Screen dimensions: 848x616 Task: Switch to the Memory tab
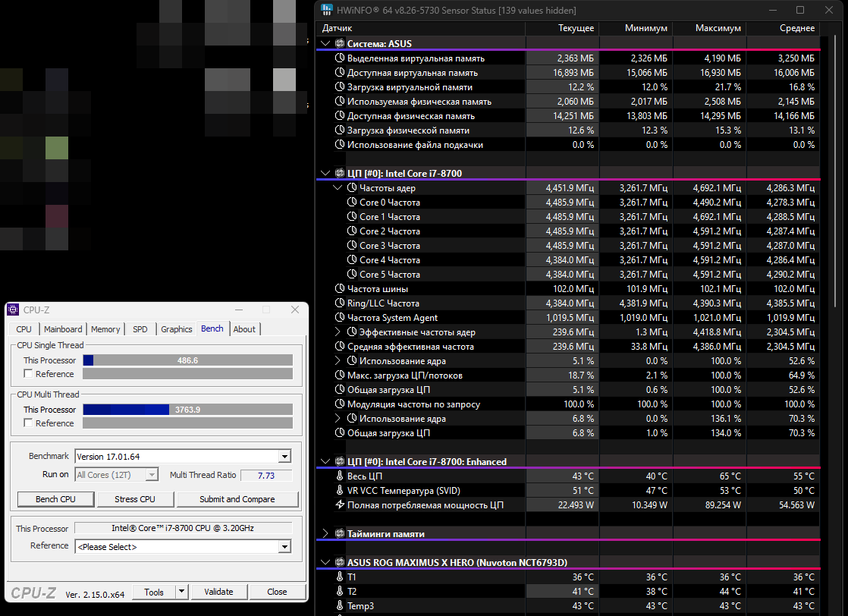click(105, 328)
